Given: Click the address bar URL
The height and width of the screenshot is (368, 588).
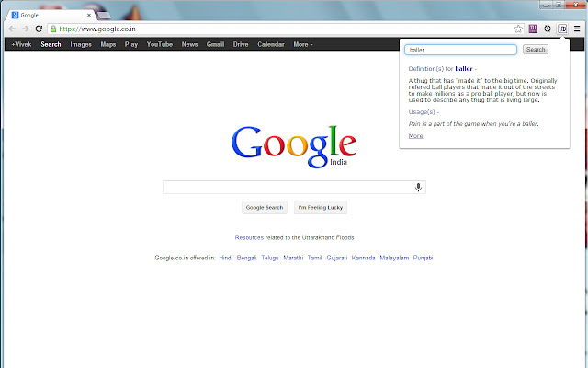Looking at the screenshot, I should 97,29.
